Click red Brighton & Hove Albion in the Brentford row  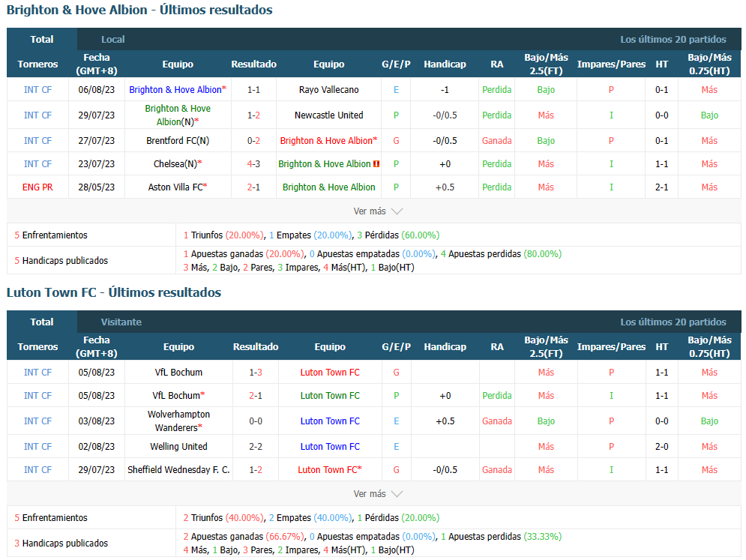pos(328,141)
